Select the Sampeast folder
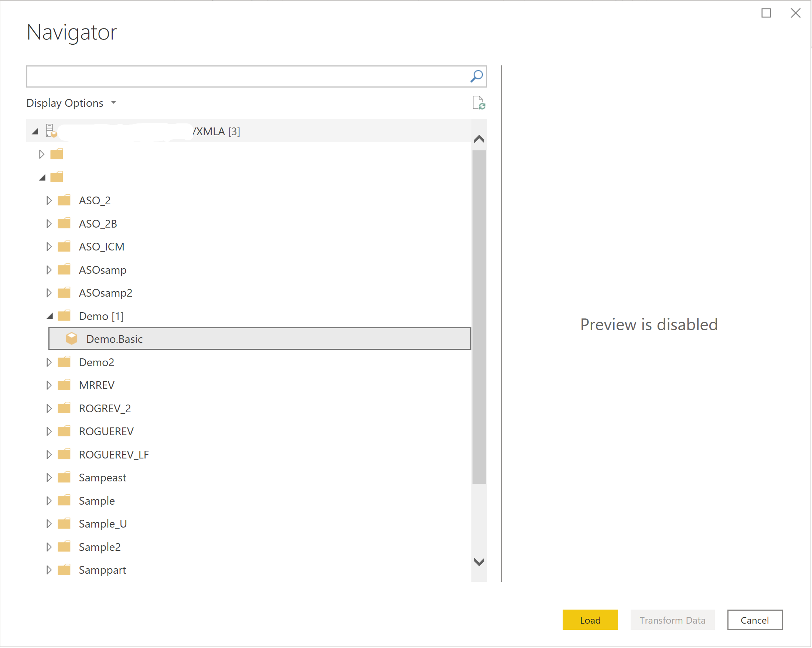812x648 pixels. [102, 477]
